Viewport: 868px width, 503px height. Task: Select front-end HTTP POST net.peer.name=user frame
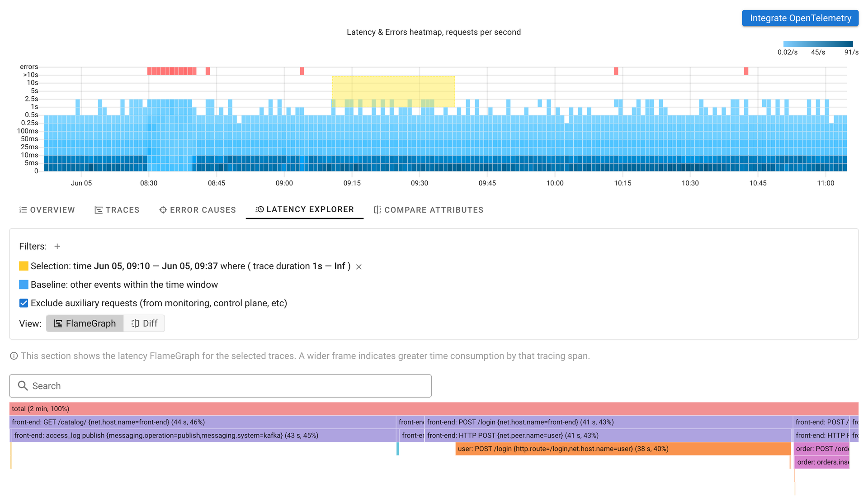608,436
